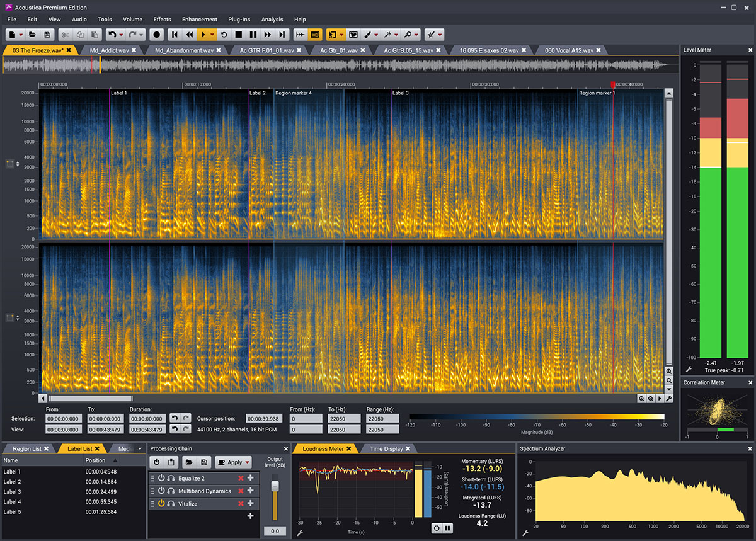Open the brush tool dropdown arrow
The width and height of the screenshot is (756, 541).
pyautogui.click(x=377, y=35)
